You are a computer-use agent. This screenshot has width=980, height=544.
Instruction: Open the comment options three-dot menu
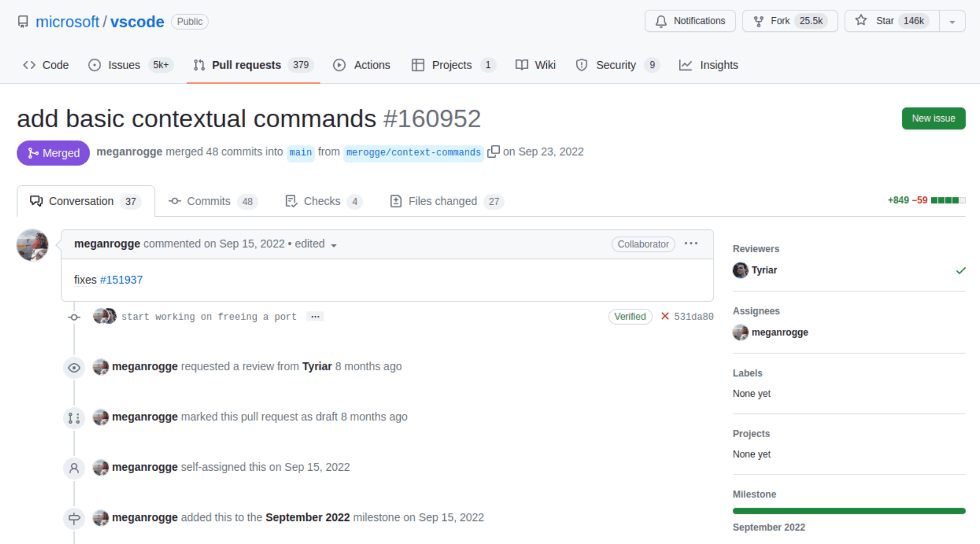(691, 243)
